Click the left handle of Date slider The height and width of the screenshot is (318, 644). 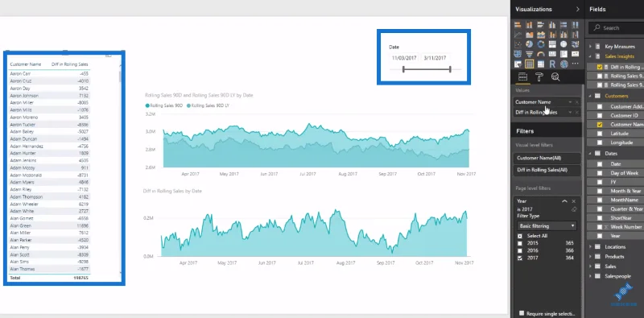403,69
